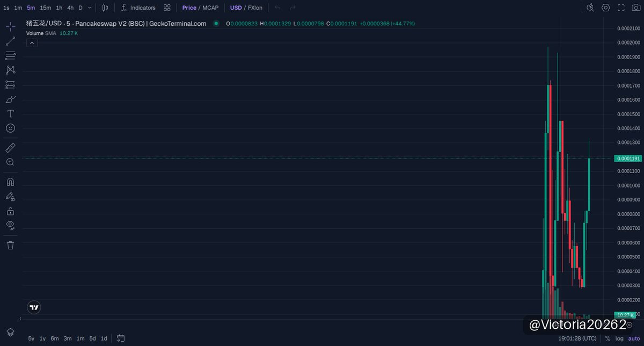Click the 10.27 K volume axis label
This screenshot has height=346, width=644.
point(625,315)
